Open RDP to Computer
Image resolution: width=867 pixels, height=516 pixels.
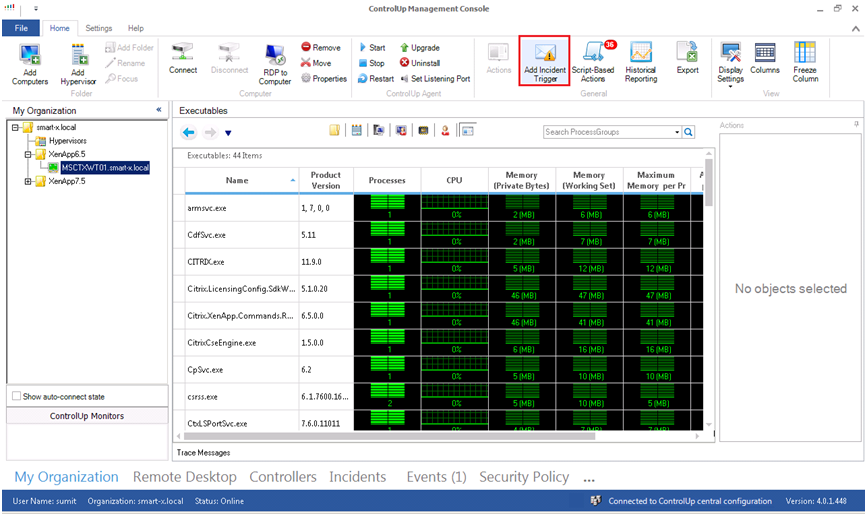[275, 65]
